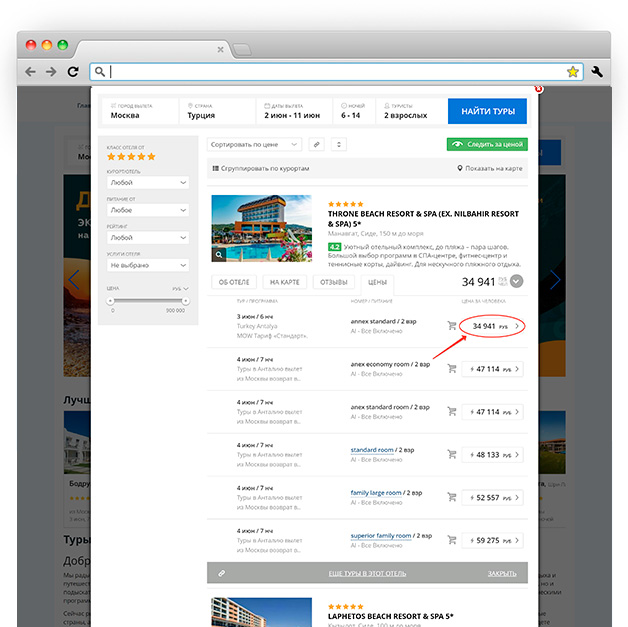Select the 34 941 руб price button
Image resolution: width=628 pixels, height=627 pixels.
[x=492, y=326]
